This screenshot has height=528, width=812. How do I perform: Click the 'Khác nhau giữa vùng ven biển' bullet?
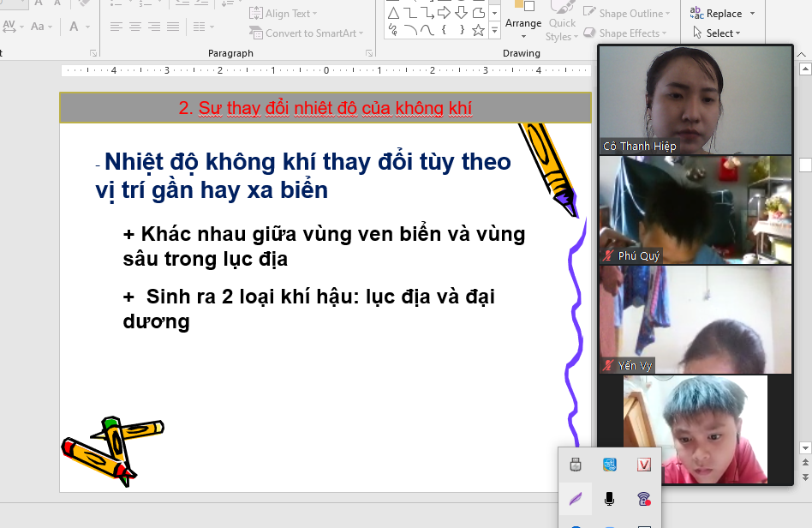point(324,246)
